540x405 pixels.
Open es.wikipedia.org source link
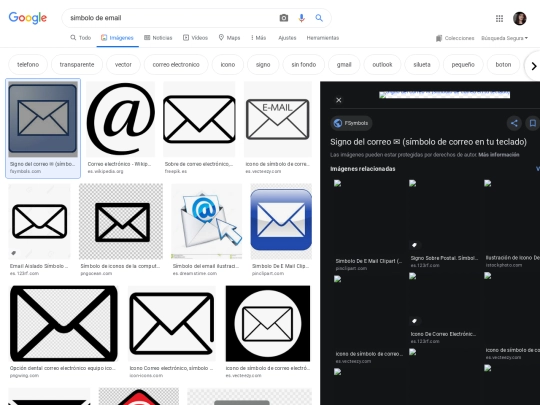pos(105,171)
